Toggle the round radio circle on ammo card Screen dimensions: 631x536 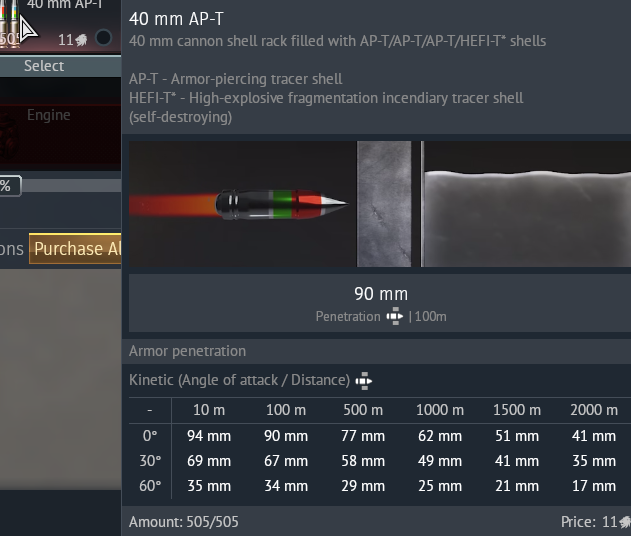(103, 39)
